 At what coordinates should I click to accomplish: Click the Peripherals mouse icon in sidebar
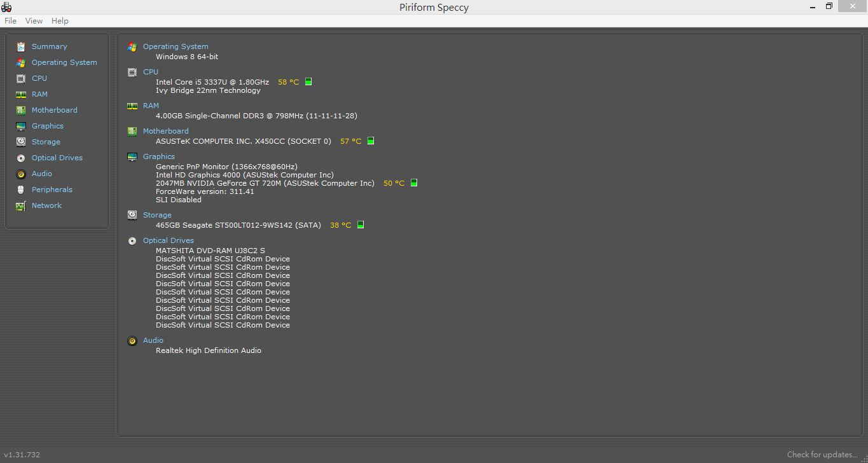tap(21, 190)
